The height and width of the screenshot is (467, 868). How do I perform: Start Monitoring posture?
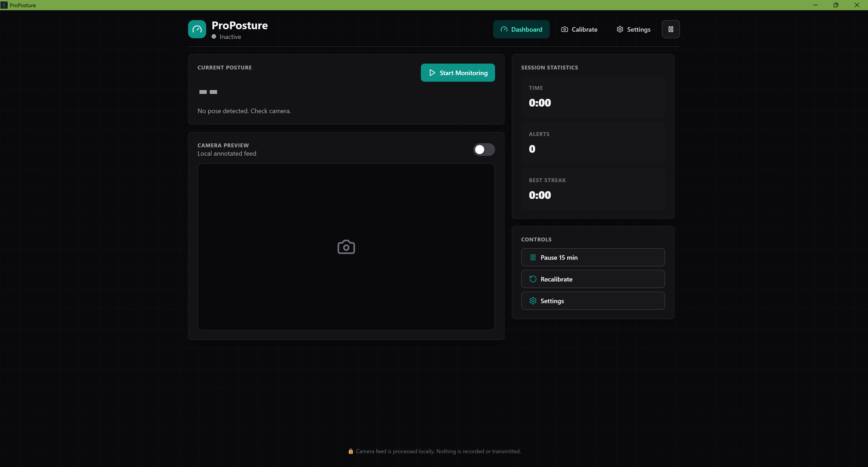point(458,73)
